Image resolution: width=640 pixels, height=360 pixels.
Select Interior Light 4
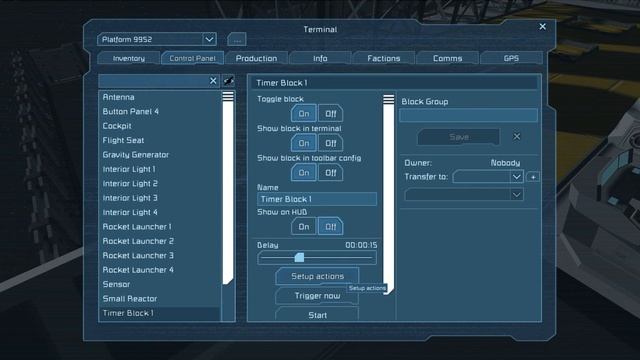click(x=160, y=212)
